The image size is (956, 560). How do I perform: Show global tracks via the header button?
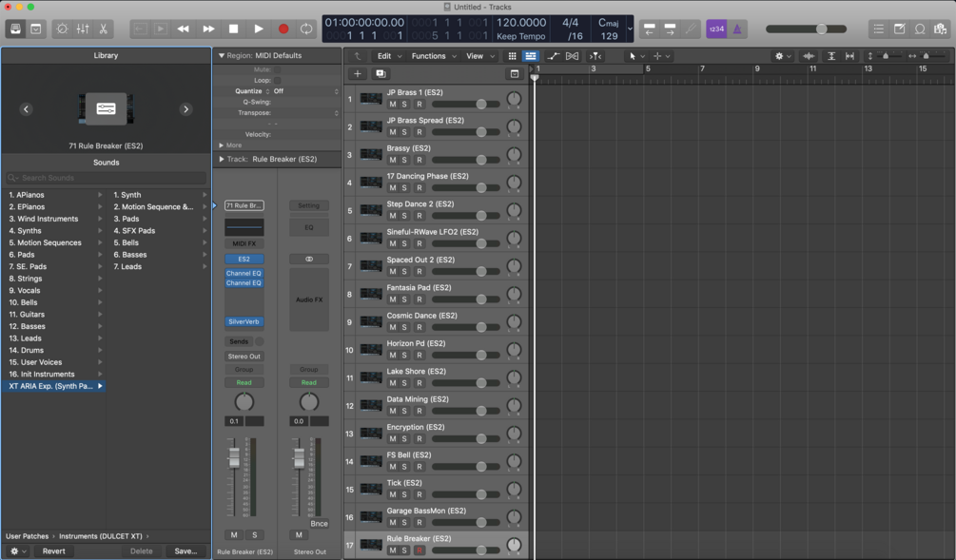point(515,74)
